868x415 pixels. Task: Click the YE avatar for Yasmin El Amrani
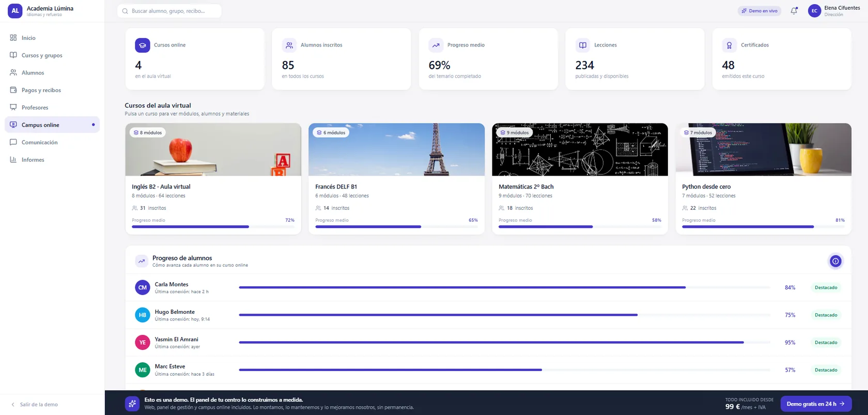pos(143,342)
